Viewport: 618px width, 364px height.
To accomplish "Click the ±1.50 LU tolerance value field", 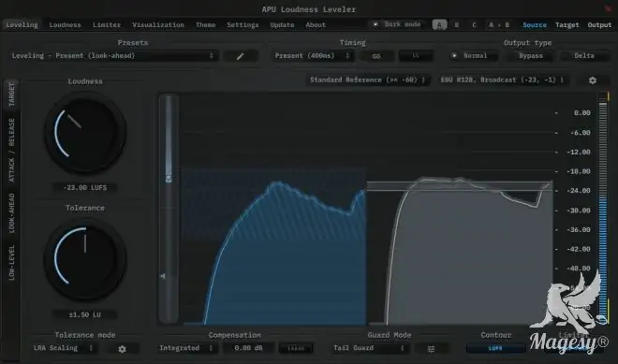I will click(x=84, y=314).
